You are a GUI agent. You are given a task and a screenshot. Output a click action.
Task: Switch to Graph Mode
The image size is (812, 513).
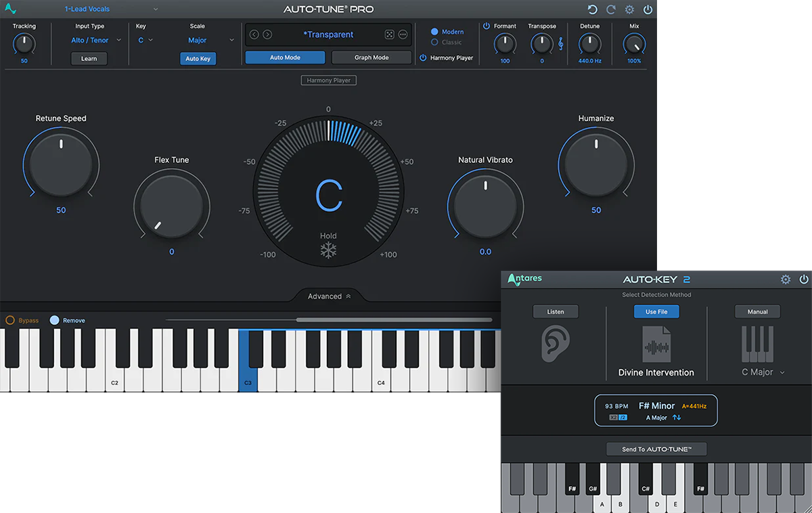371,58
